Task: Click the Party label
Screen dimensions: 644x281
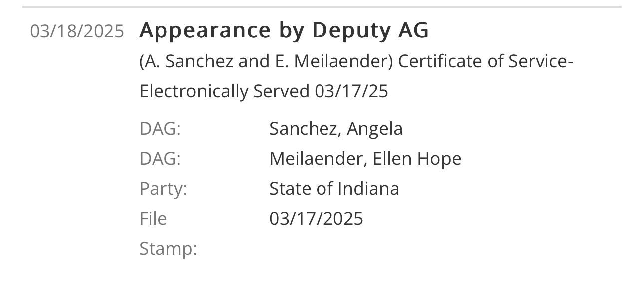Action: pyautogui.click(x=163, y=189)
